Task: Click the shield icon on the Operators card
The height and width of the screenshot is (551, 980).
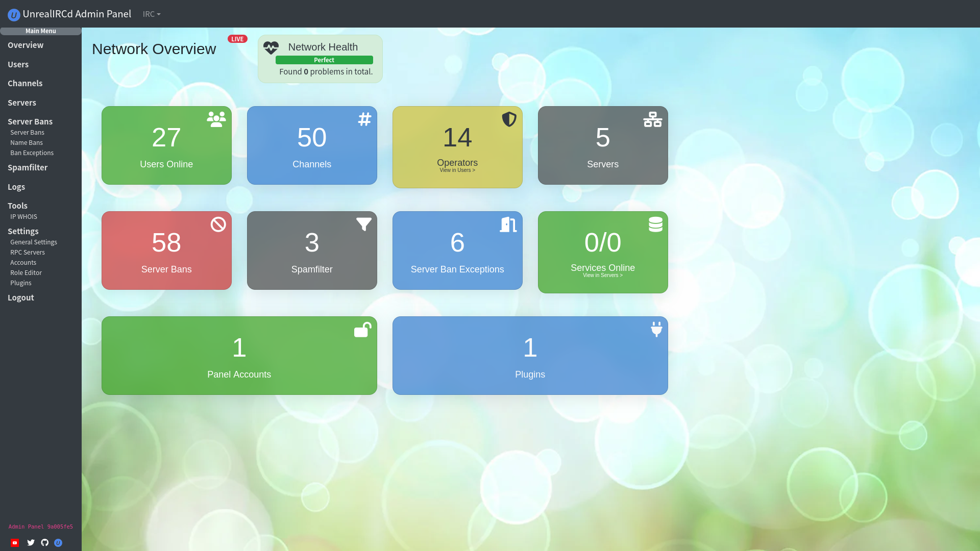Action: click(508, 120)
